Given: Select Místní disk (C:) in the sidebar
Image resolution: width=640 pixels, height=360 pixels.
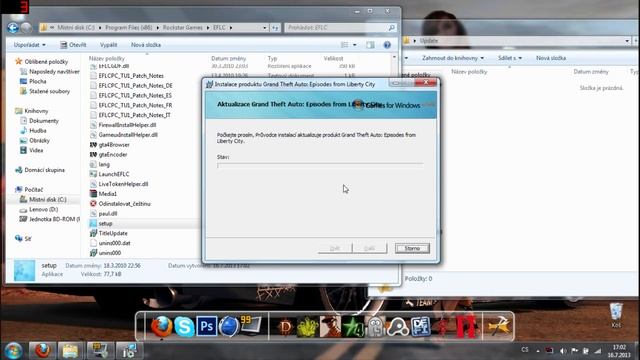Looking at the screenshot, I should pos(47,200).
